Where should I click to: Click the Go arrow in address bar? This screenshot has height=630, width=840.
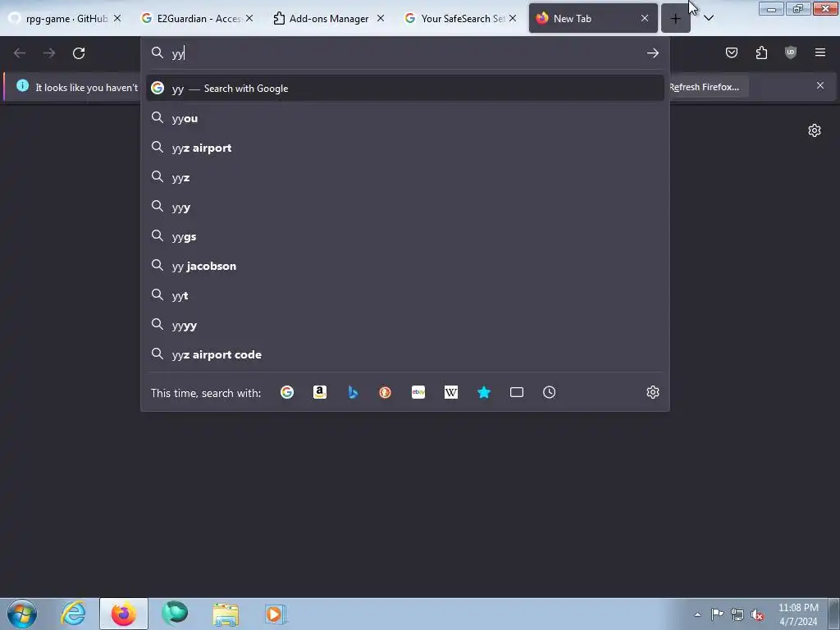click(x=652, y=53)
